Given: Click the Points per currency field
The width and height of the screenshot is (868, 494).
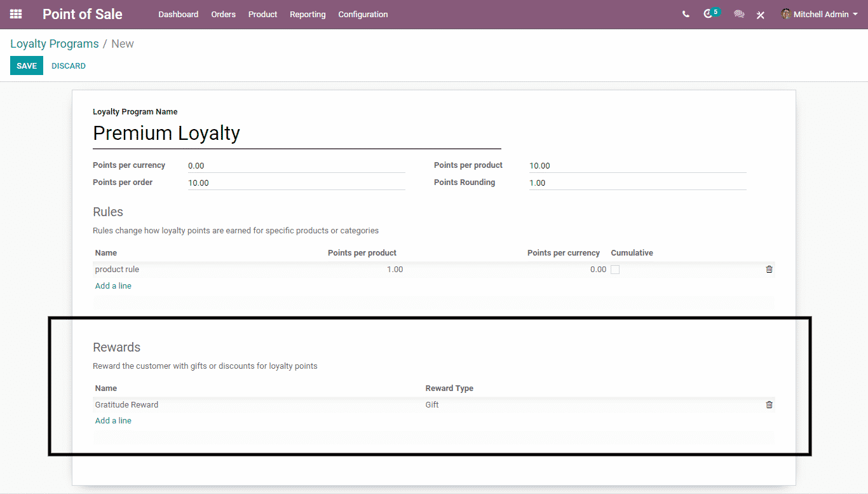Looking at the screenshot, I should pyautogui.click(x=295, y=166).
